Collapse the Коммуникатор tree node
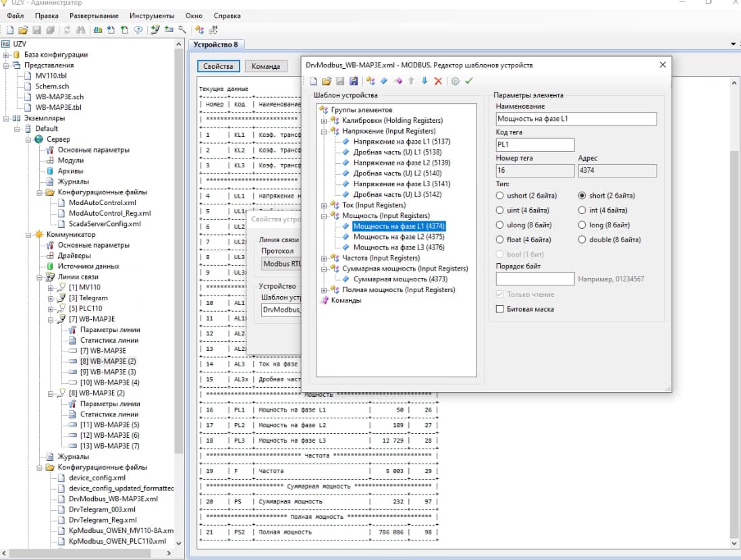Image resolution: width=741 pixels, height=560 pixels. coord(28,235)
